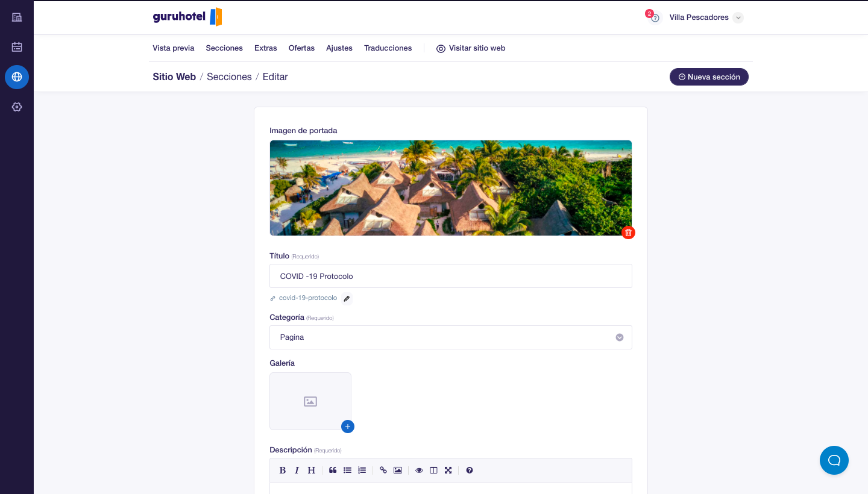Image resolution: width=868 pixels, height=494 pixels.
Task: Click the covid-19-protocolo slug link
Action: [308, 298]
